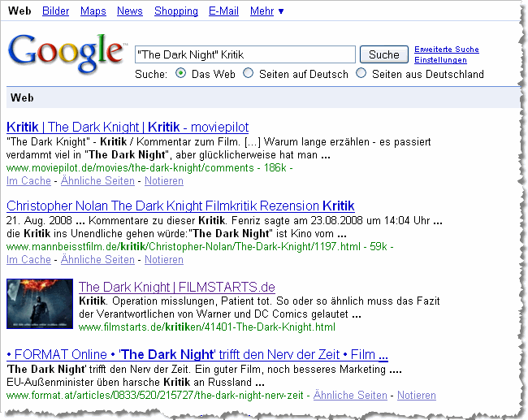Click Notieren for format.at result

coord(417,395)
